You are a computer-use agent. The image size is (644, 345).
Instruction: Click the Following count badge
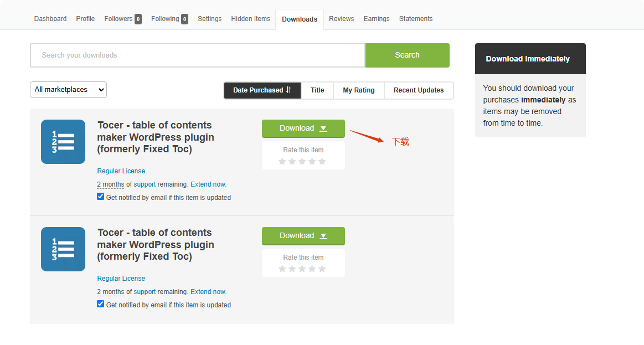184,19
